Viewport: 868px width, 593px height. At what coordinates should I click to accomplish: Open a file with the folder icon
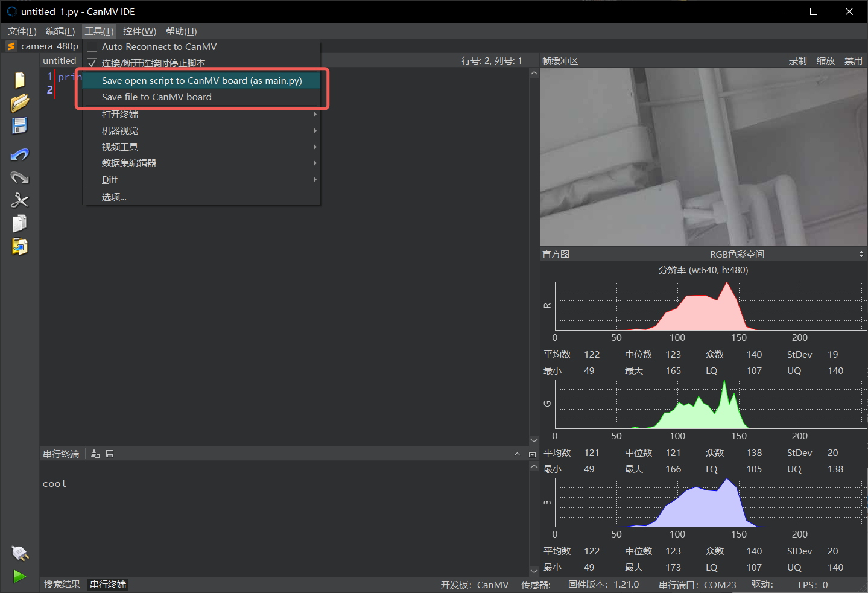(19, 103)
